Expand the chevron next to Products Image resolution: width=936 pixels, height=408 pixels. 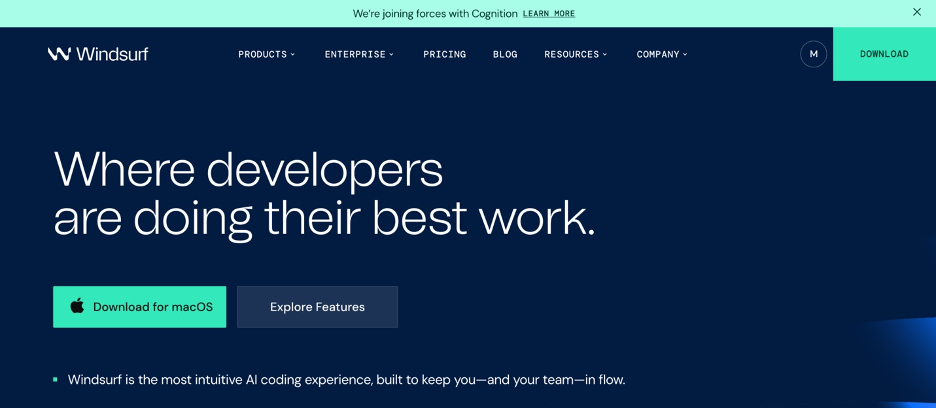tap(293, 55)
